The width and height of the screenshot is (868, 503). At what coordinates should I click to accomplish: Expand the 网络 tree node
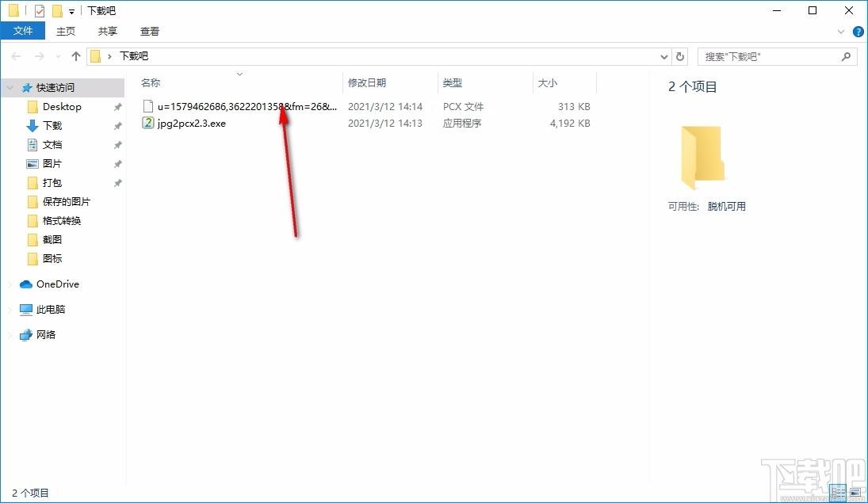pos(10,334)
